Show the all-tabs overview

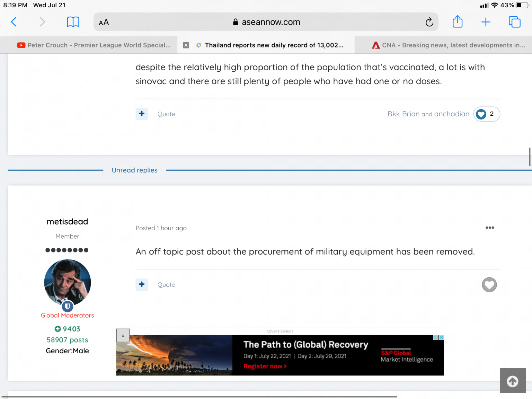pyautogui.click(x=514, y=22)
